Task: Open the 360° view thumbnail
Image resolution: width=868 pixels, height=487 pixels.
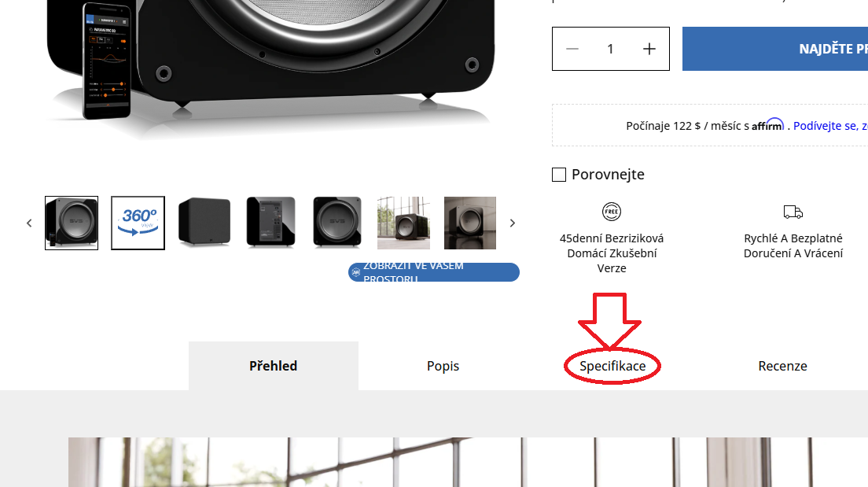Action: pos(138,223)
